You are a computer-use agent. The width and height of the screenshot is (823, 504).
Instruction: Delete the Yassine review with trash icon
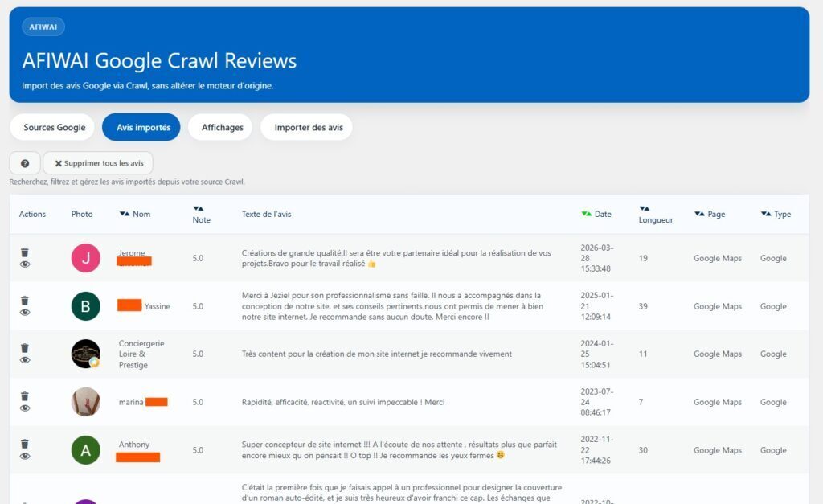tap(25, 301)
